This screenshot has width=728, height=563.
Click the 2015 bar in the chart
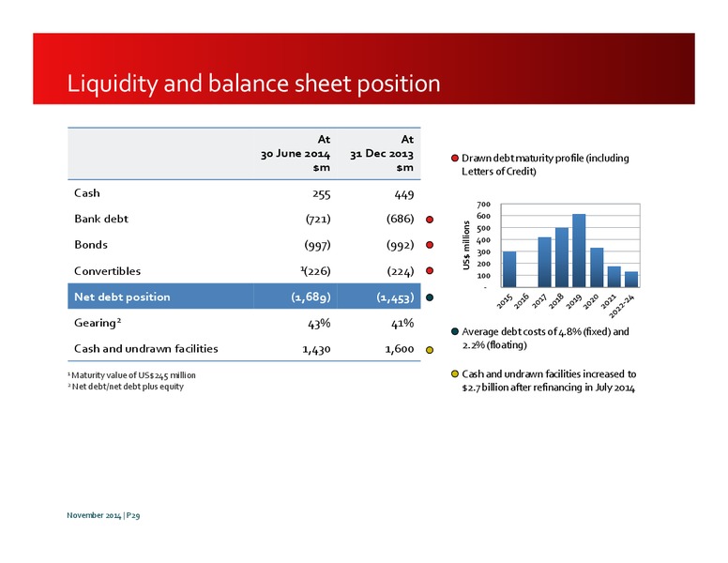pos(509,269)
